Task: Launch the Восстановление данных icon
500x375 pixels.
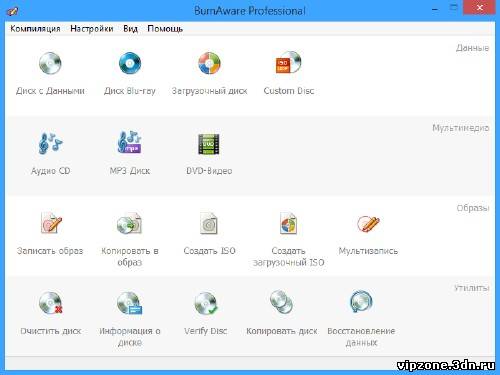Action: point(361,302)
